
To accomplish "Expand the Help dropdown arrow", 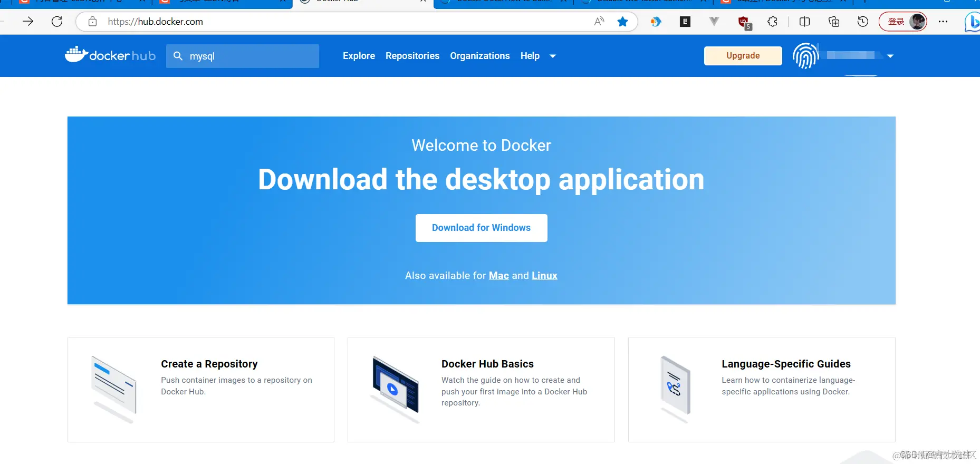I will click(x=553, y=56).
